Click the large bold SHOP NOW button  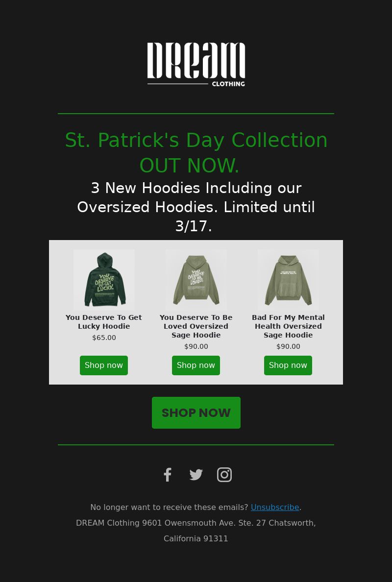pos(196,413)
